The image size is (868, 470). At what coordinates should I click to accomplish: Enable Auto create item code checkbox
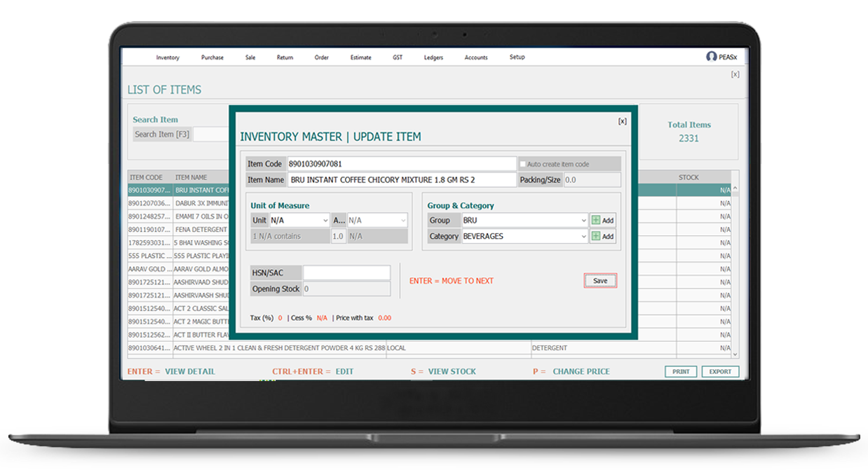click(522, 164)
